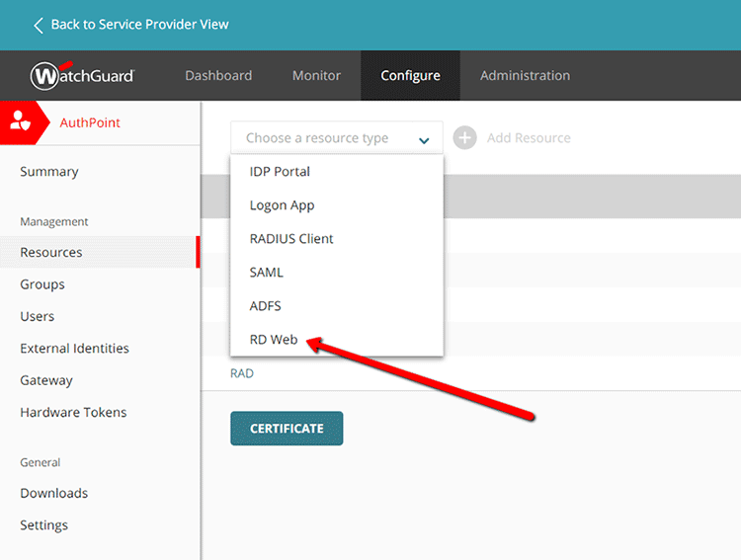Click the AuthPoint users icon

coord(21,122)
